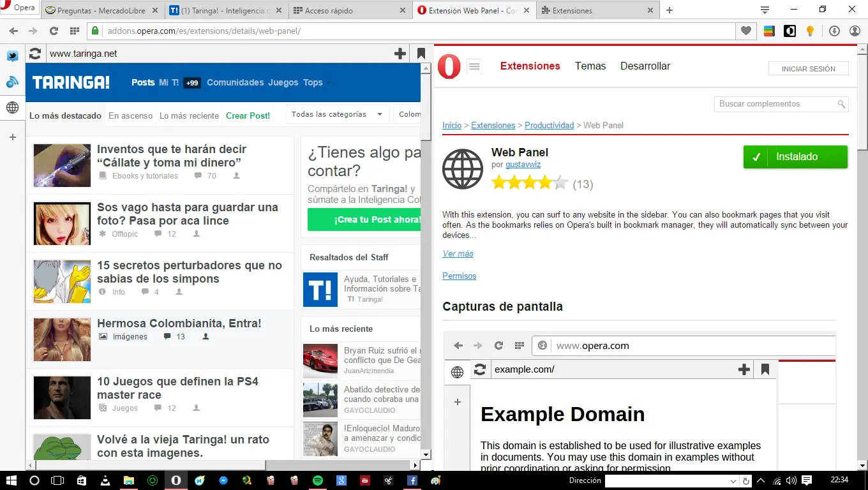Click the black half-circle contrast extension icon
The height and width of the screenshot is (490, 868).
tap(789, 31)
